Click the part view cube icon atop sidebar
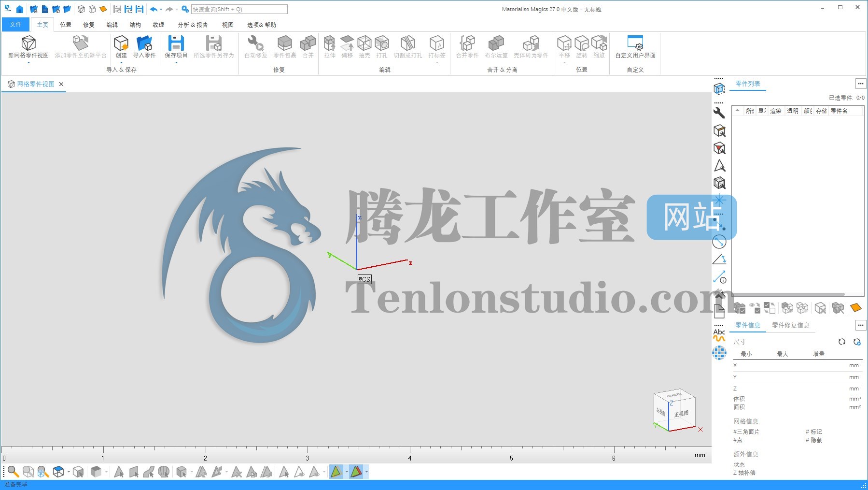This screenshot has width=868, height=490. [719, 88]
